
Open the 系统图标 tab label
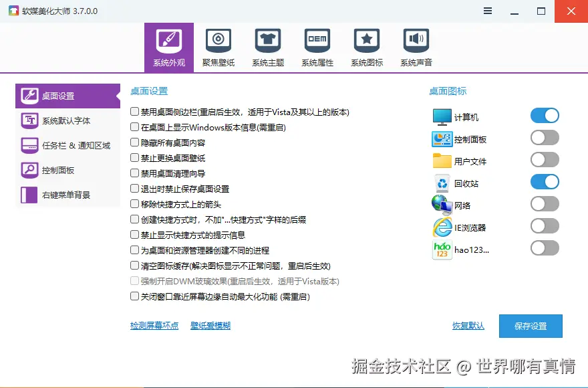[367, 63]
